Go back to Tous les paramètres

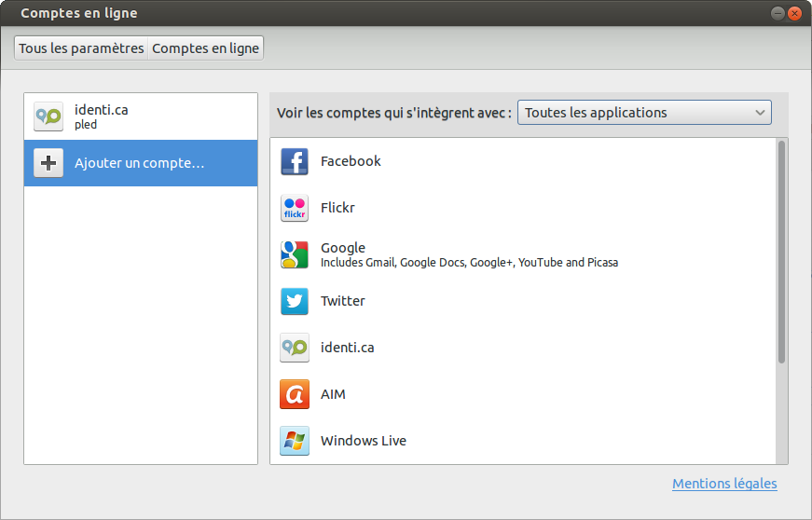pyautogui.click(x=81, y=48)
